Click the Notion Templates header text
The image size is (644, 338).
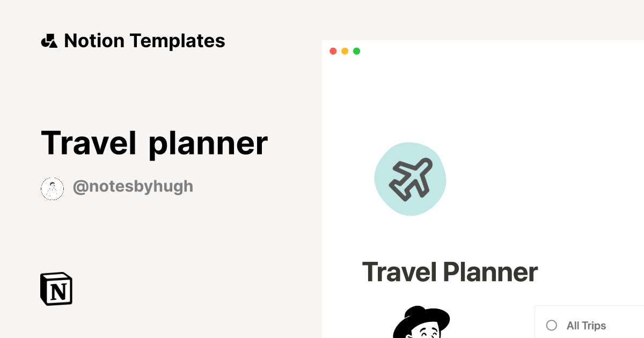click(x=144, y=41)
